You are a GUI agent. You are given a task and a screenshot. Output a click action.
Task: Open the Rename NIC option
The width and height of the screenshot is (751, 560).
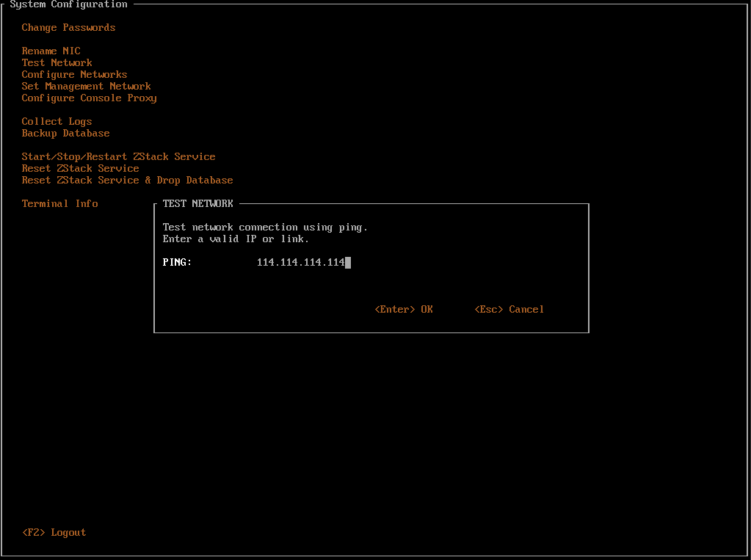pos(51,51)
